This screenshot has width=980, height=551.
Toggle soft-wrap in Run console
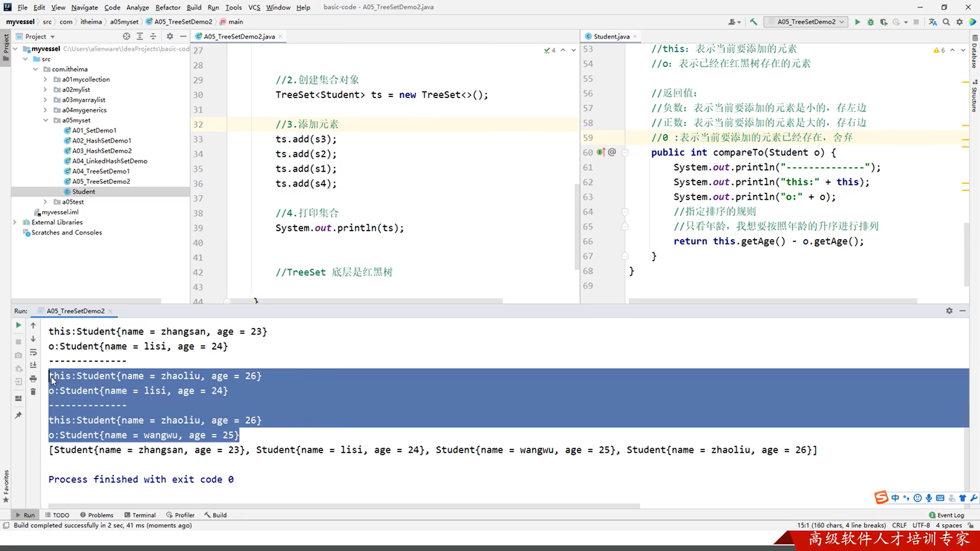coord(33,352)
